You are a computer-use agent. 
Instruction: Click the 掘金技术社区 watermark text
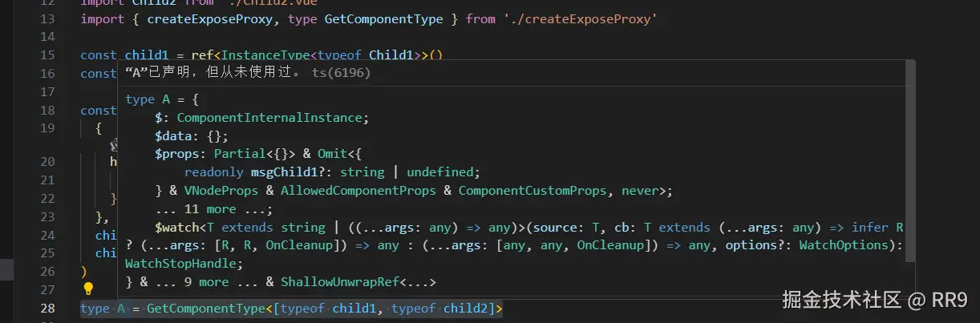point(840,301)
